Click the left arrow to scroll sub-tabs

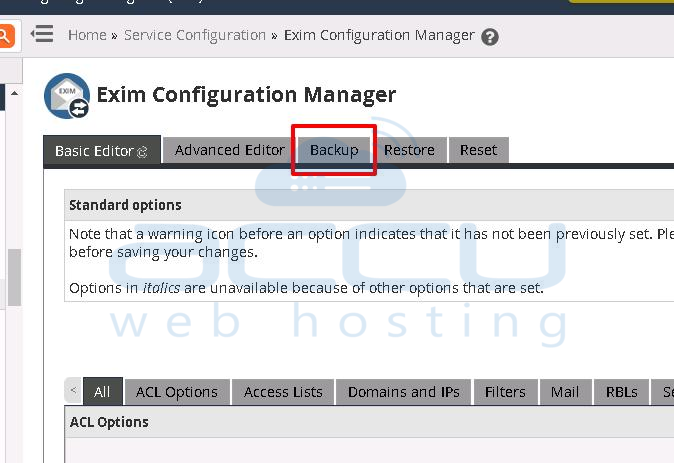pos(73,390)
